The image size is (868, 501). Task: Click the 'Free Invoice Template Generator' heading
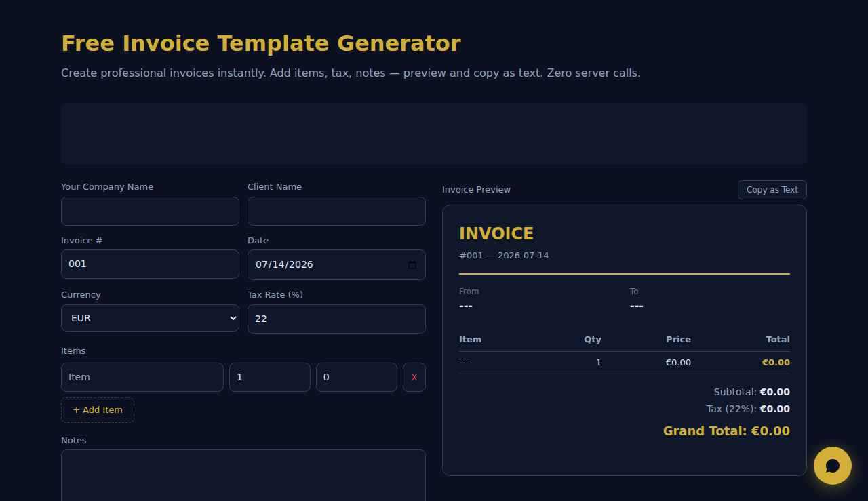(261, 43)
